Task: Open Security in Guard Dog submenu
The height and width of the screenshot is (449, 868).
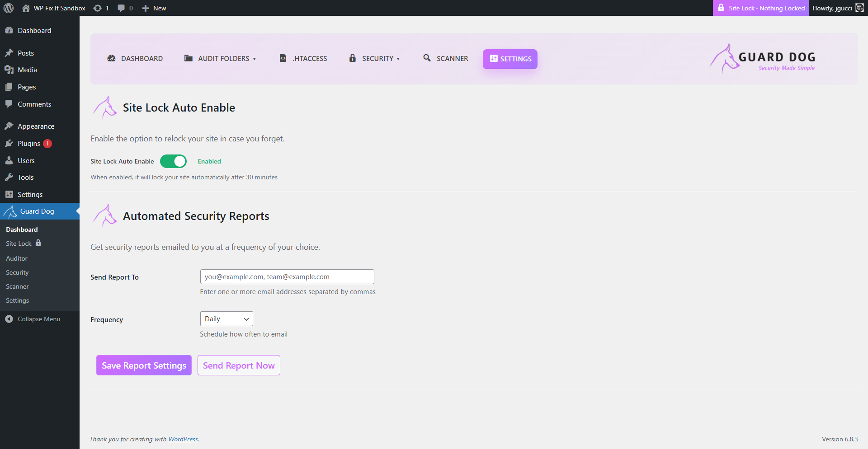Action: point(17,272)
